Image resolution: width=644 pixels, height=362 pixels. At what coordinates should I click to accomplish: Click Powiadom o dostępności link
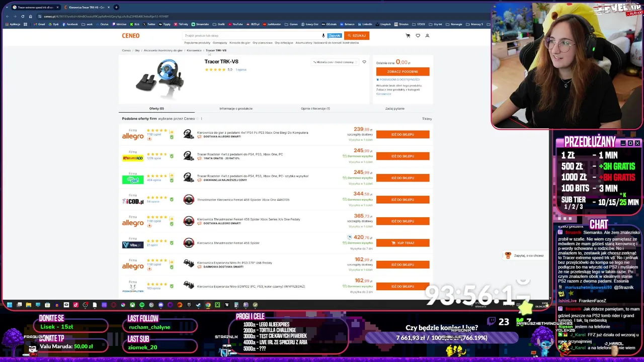(398, 79)
